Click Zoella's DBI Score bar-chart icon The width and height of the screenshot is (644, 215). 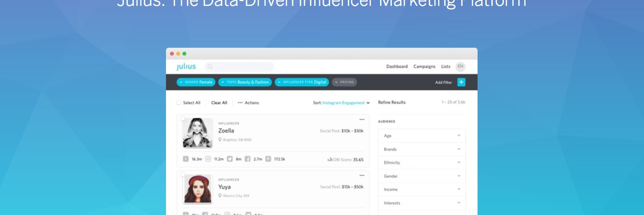[330, 160]
